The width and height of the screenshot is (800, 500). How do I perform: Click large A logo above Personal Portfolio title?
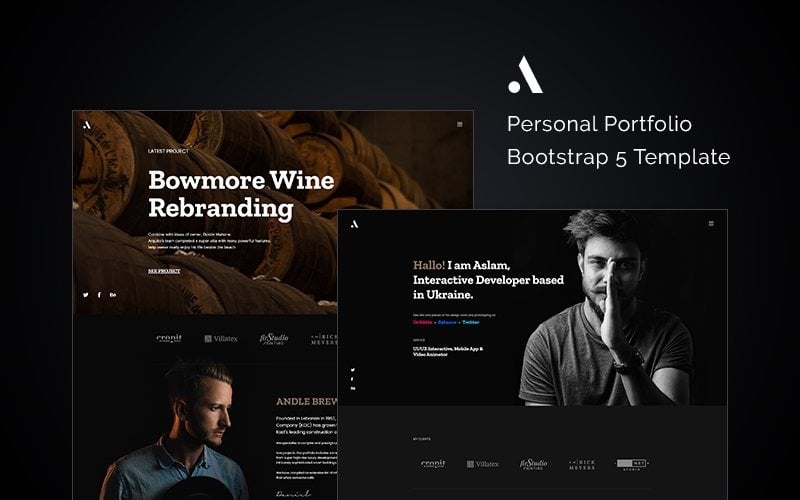(x=526, y=75)
